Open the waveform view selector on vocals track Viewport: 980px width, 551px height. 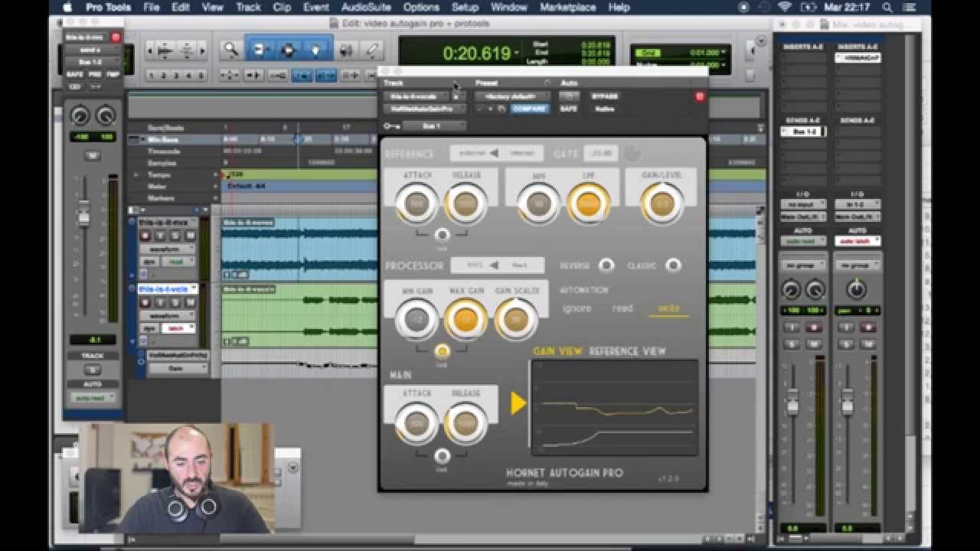tap(167, 315)
